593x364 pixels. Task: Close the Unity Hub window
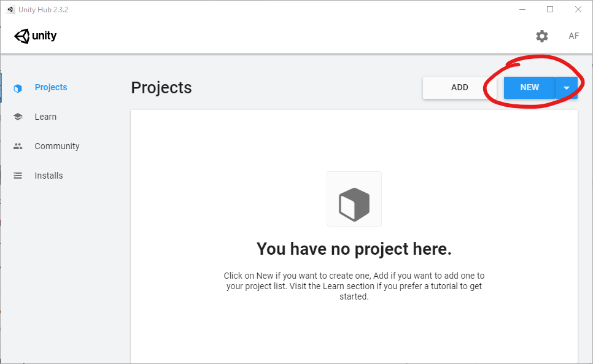[578, 9]
